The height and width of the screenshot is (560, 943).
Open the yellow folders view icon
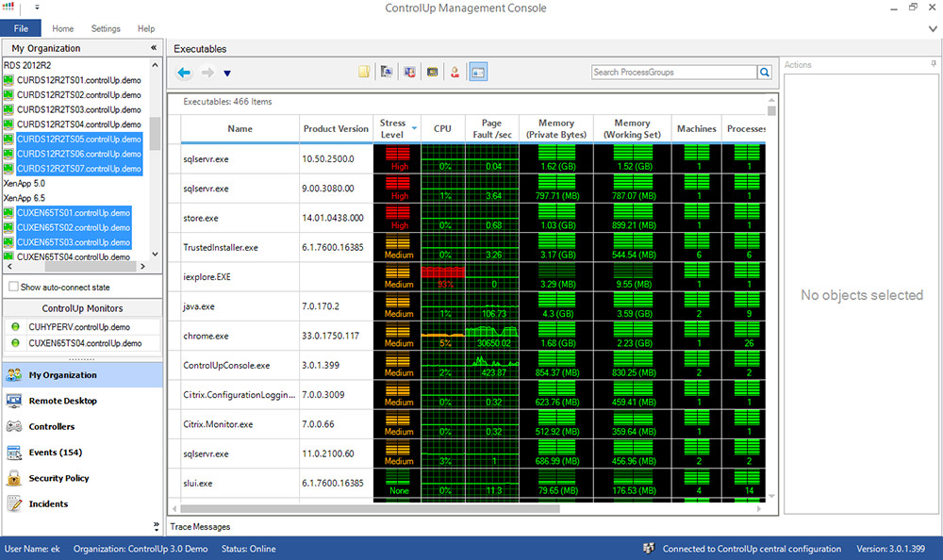click(x=364, y=73)
